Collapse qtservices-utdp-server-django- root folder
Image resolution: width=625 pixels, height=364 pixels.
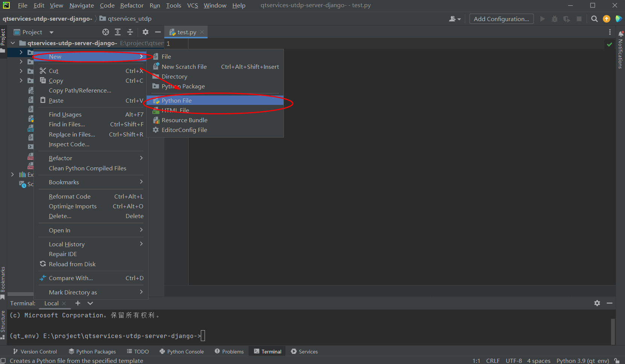(x=13, y=43)
